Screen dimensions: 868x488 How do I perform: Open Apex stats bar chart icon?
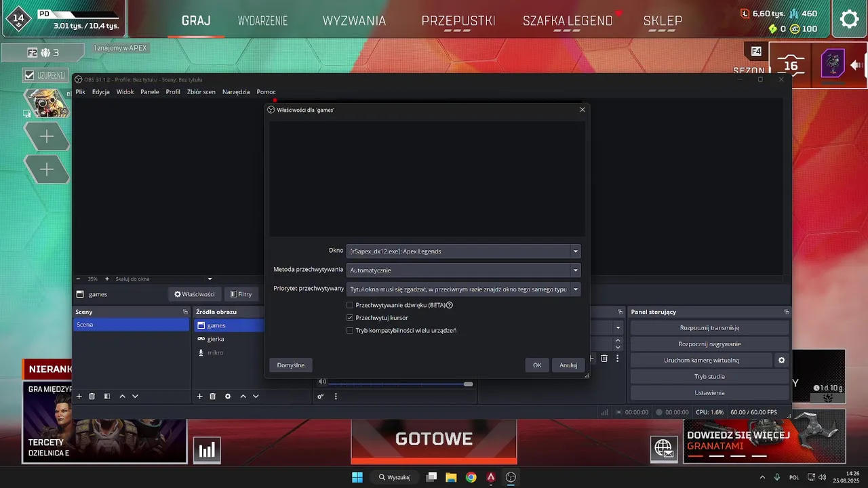pyautogui.click(x=207, y=450)
